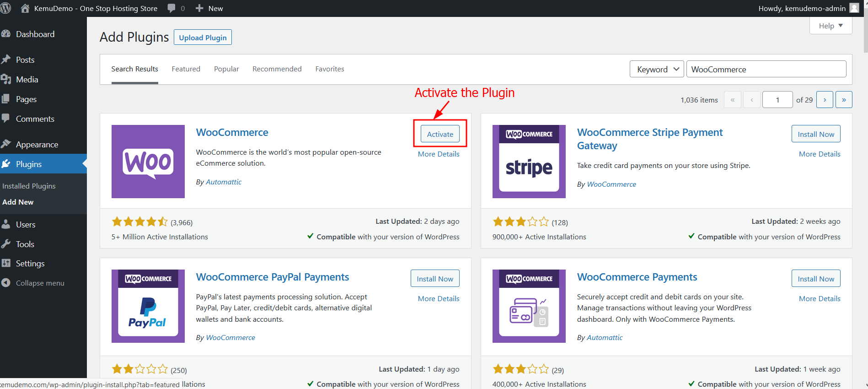Click the Pages sidebar icon

point(6,99)
